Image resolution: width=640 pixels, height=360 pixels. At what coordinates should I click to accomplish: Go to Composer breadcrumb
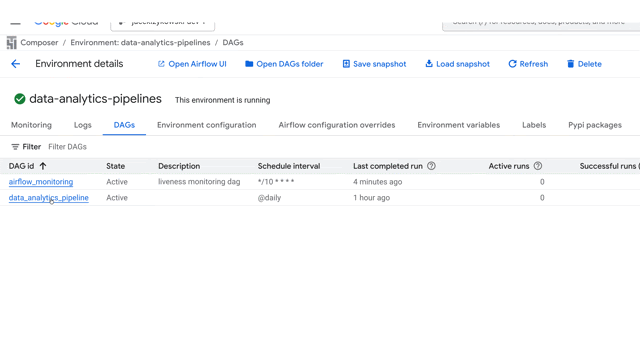click(x=39, y=42)
